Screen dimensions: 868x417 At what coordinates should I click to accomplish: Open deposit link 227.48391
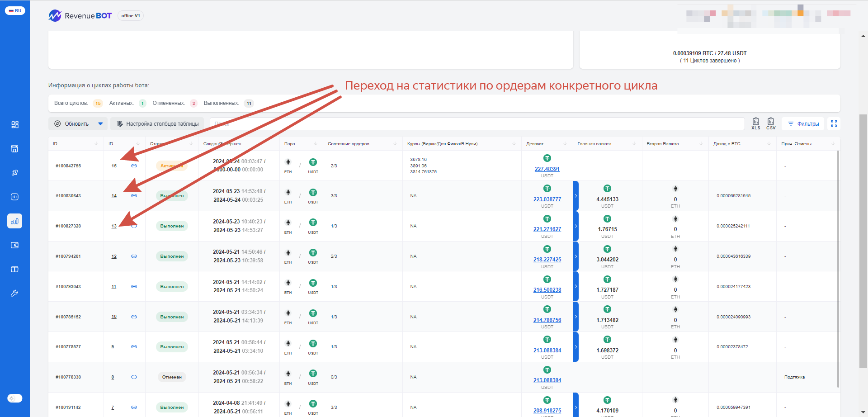click(547, 169)
